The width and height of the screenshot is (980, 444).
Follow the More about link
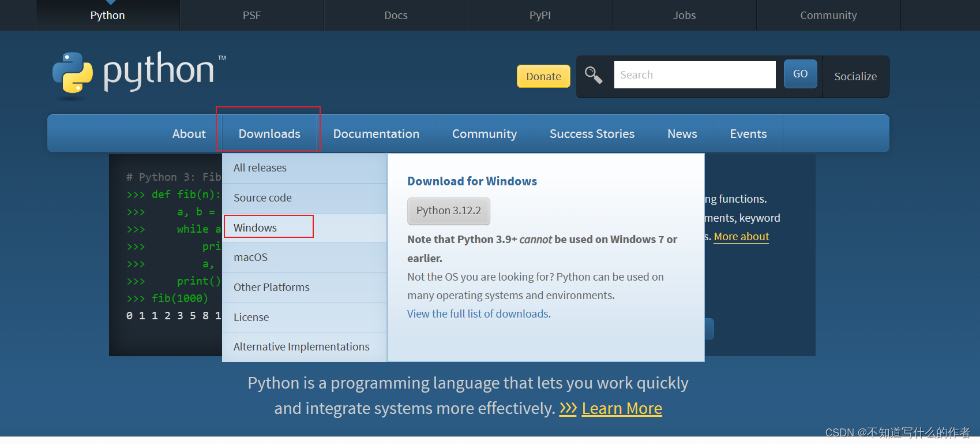(741, 237)
